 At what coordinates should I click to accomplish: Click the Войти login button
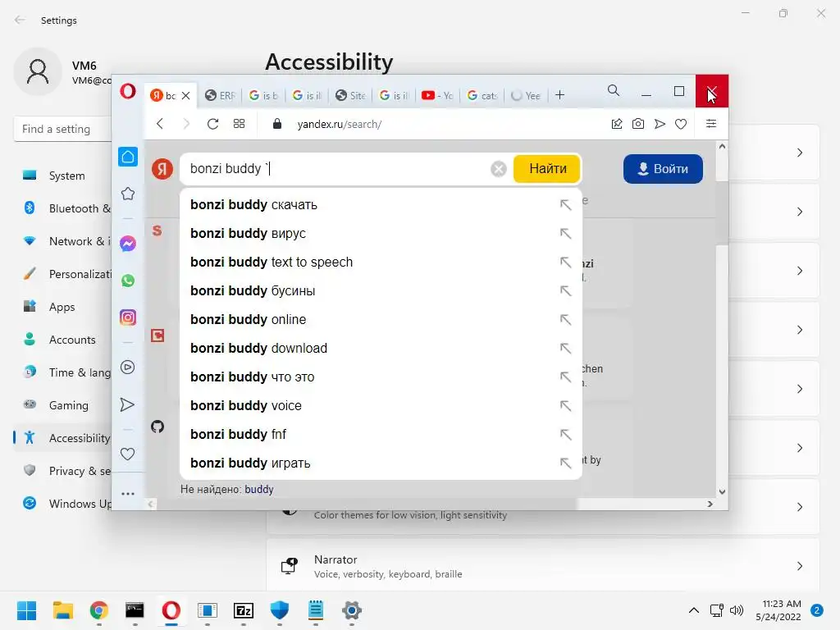[663, 169]
